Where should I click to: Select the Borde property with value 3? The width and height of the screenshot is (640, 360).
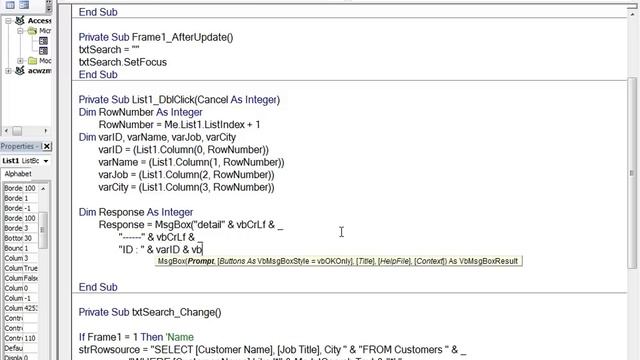tap(21, 228)
